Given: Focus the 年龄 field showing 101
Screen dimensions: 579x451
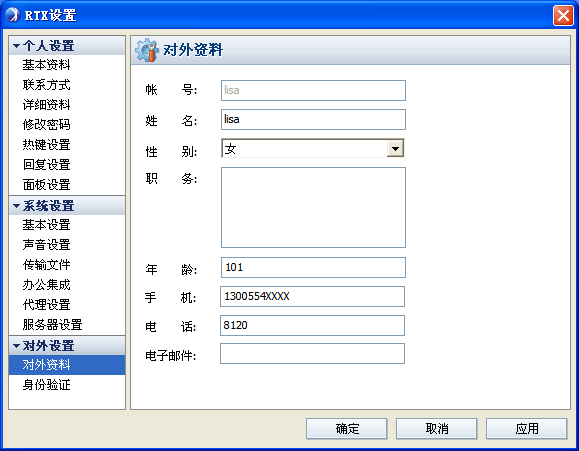Looking at the screenshot, I should pos(313,267).
